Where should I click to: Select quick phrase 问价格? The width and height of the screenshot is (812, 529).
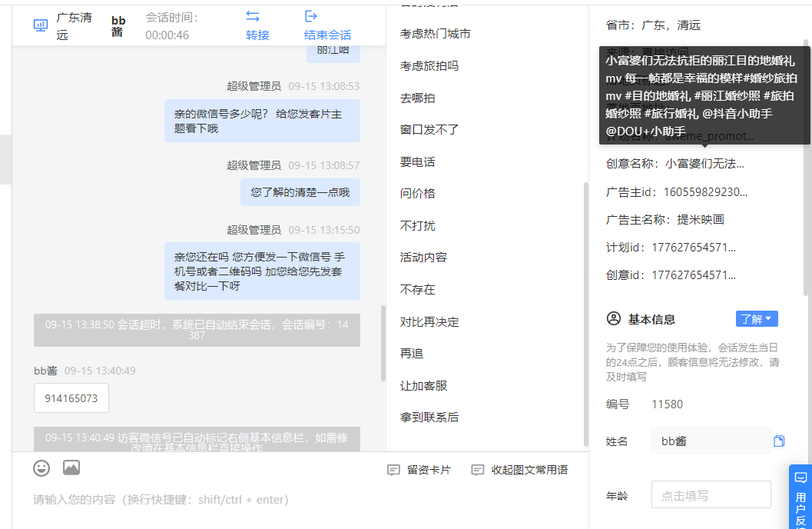pos(417,193)
